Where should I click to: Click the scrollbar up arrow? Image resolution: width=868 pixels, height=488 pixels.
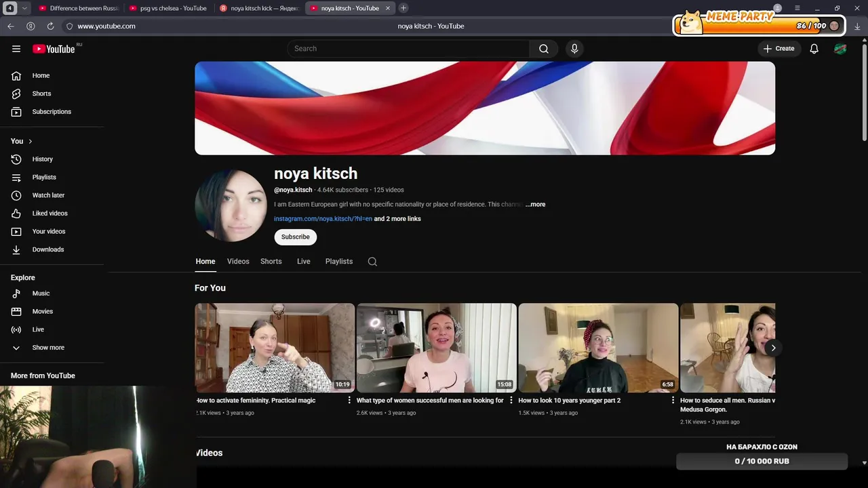(x=864, y=39)
